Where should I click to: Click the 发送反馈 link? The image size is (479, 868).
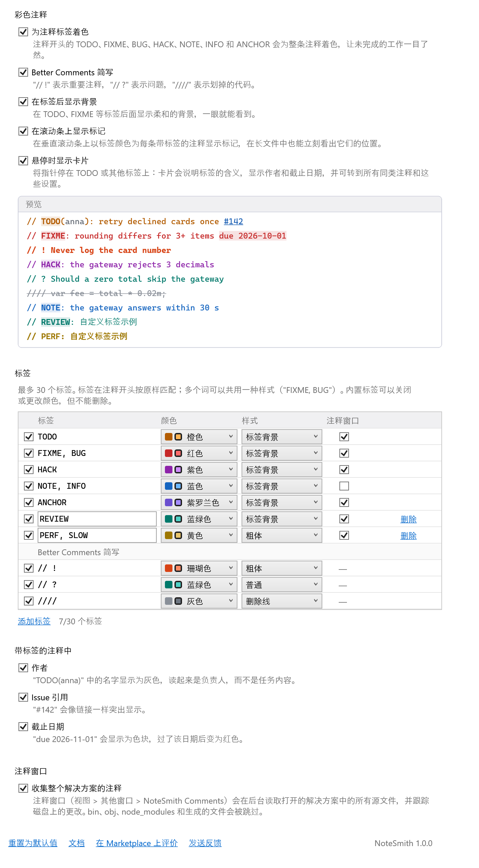click(x=205, y=843)
